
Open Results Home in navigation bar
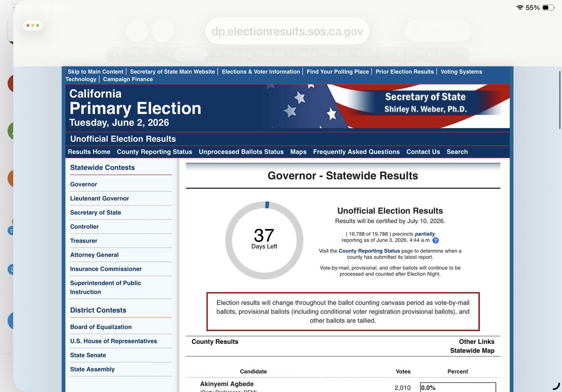coord(89,152)
